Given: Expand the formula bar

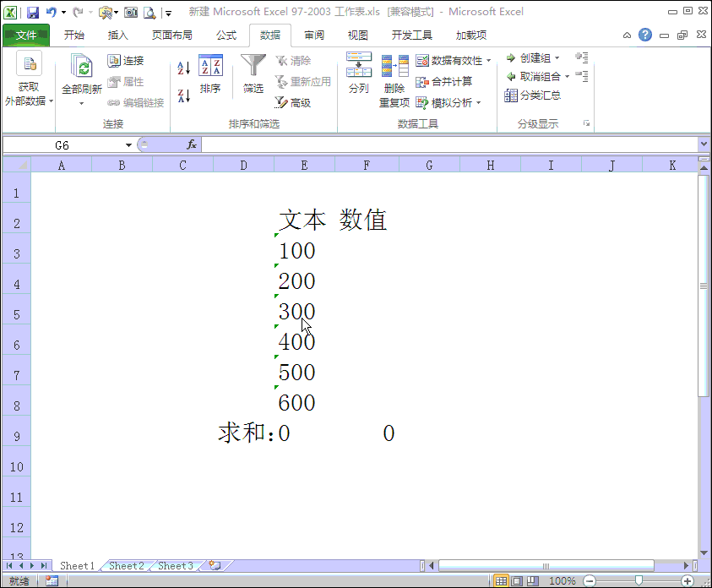Looking at the screenshot, I should (704, 144).
